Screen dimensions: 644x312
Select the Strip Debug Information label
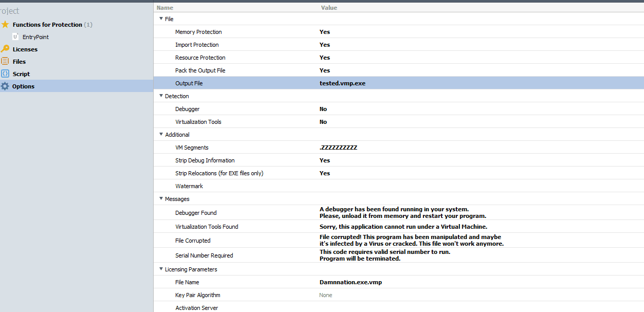point(205,160)
